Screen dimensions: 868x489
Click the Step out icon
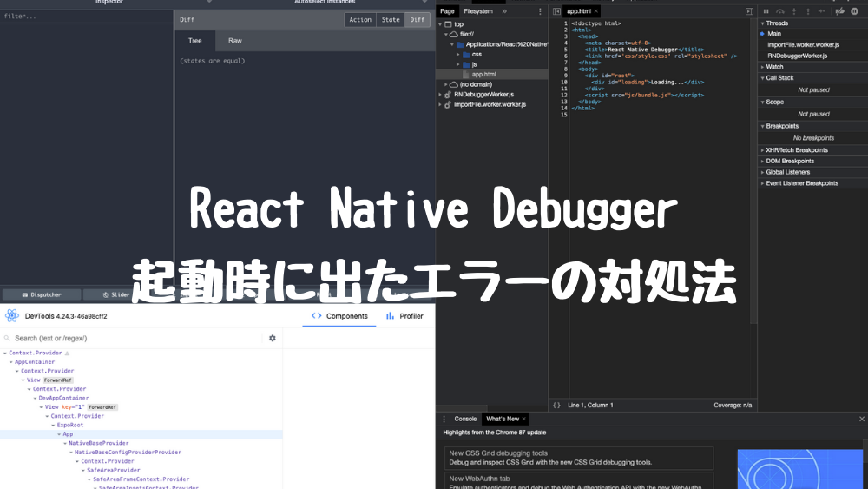click(x=807, y=11)
